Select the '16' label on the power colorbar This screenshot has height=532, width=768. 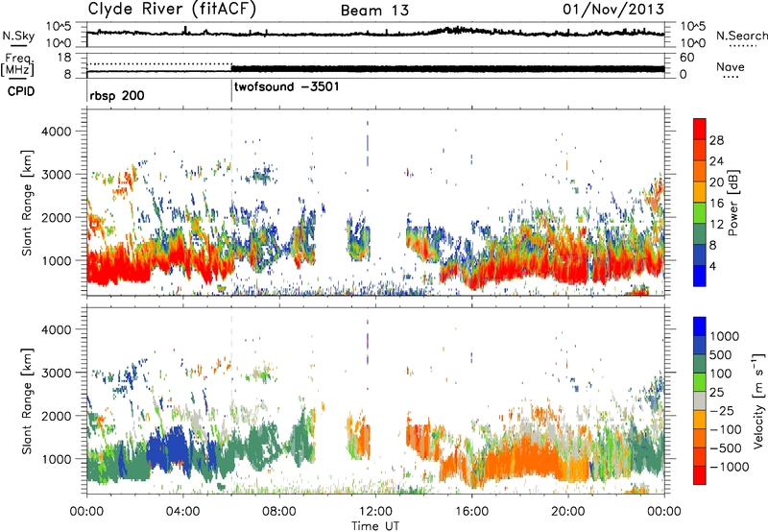716,204
